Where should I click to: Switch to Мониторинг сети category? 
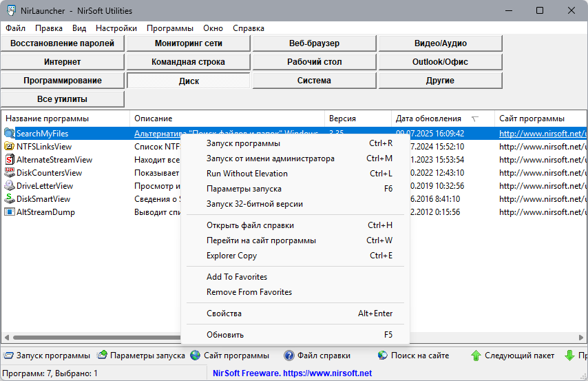pyautogui.click(x=188, y=43)
